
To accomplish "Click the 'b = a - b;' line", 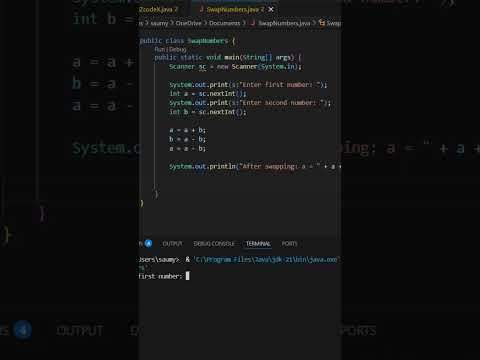I will tap(187, 139).
